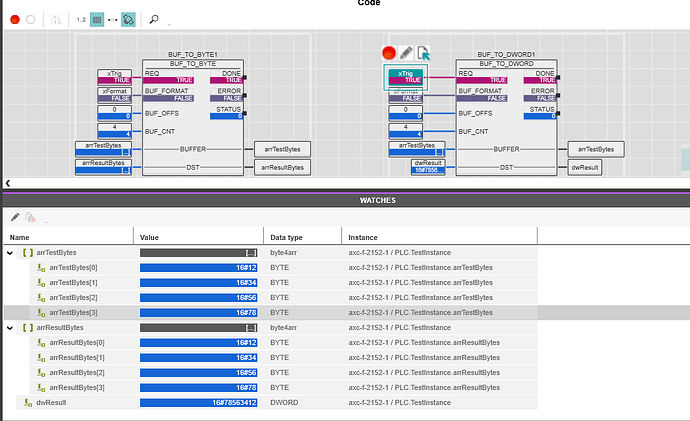
Task: Select the xTrig TRUE variable on BUF_TO_DWORD
Action: pyautogui.click(x=404, y=77)
